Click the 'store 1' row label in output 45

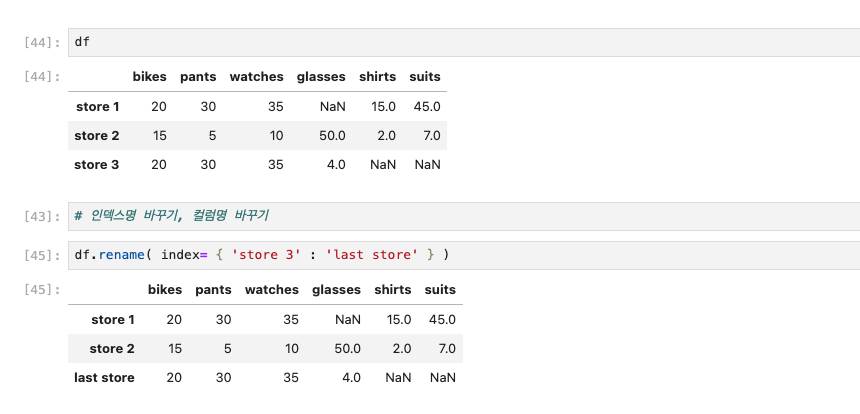pyautogui.click(x=112, y=320)
